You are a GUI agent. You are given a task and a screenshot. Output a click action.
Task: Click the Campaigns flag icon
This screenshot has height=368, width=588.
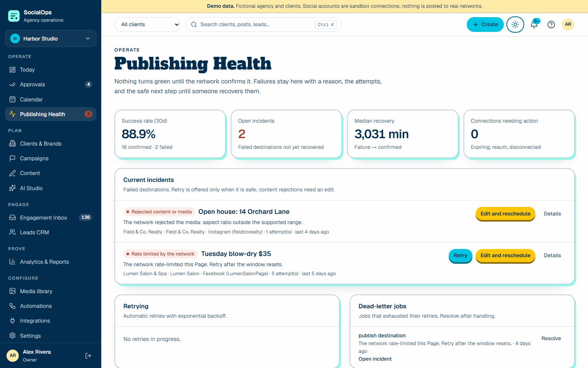pyautogui.click(x=13, y=158)
